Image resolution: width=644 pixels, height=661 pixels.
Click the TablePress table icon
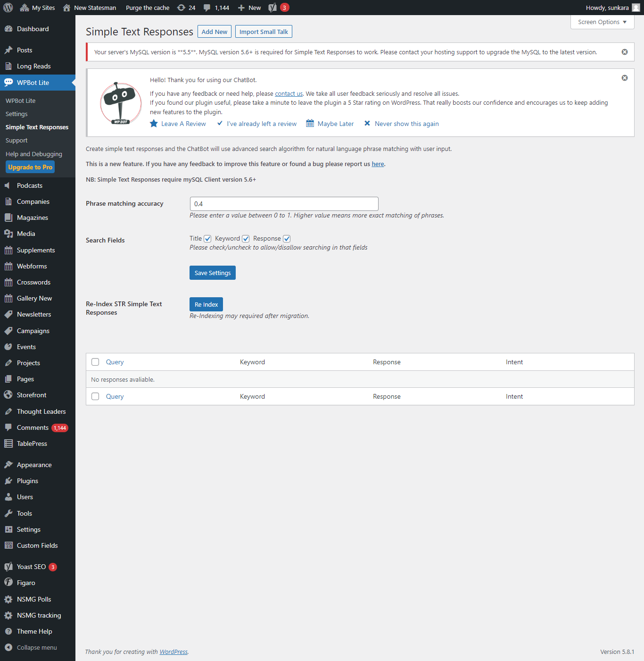8,443
